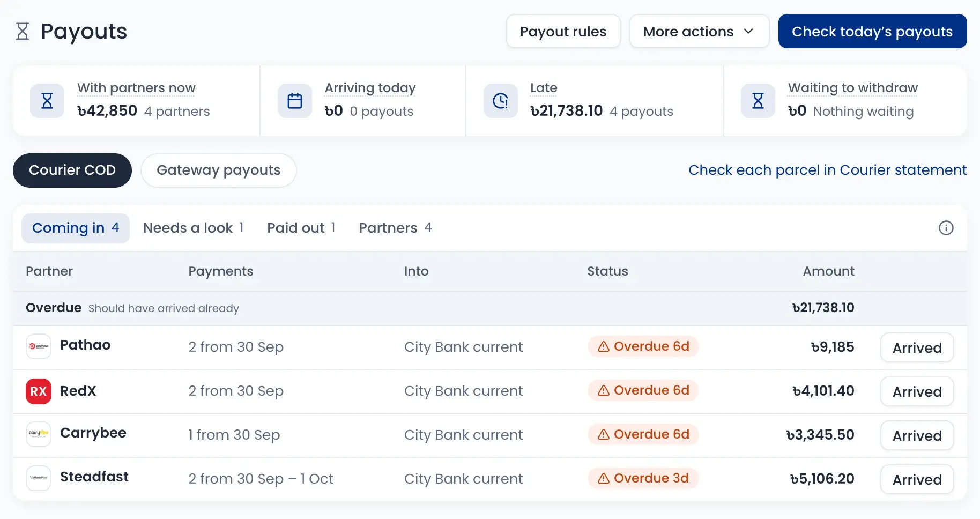Open the Partners tab
The image size is (980, 519).
point(396,228)
